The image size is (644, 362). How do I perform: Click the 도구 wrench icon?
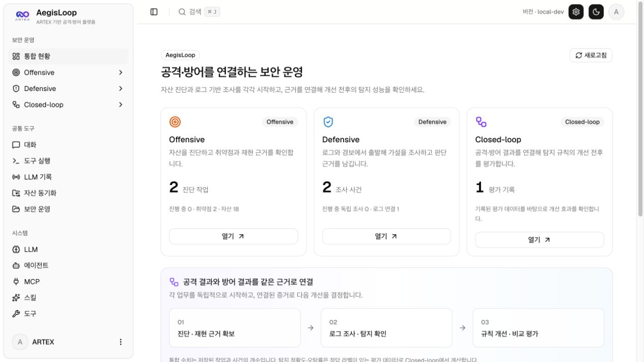point(16,314)
